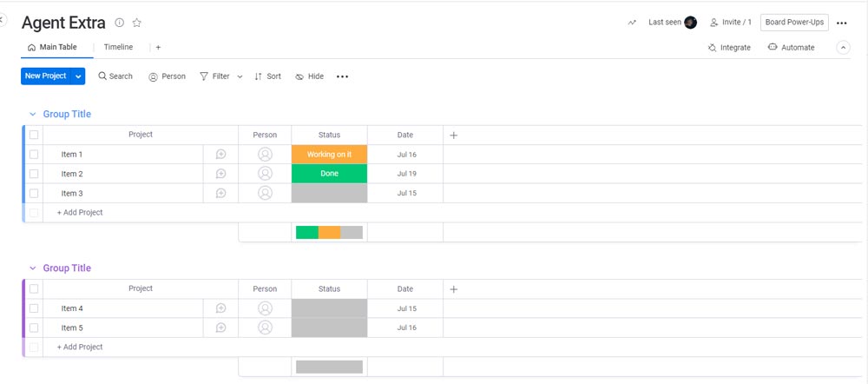Click the Jul 19 date cell for Item 2
868x384 pixels.
tap(406, 174)
